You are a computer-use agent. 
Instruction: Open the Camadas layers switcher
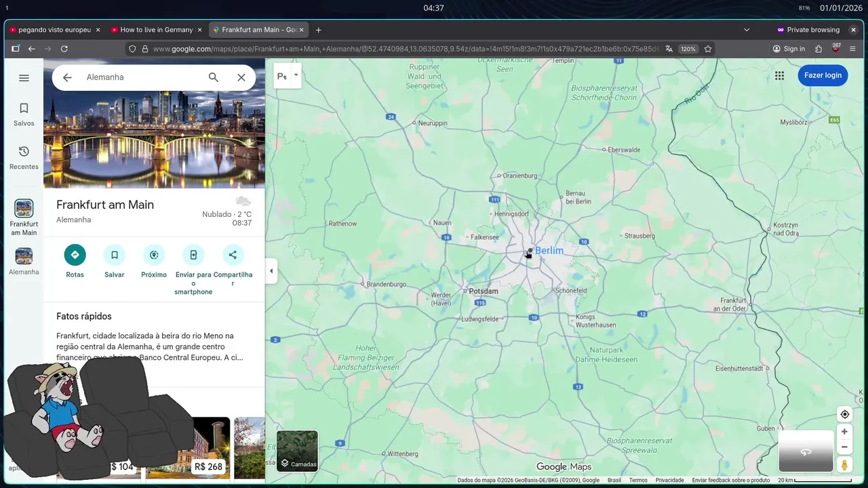point(297,451)
